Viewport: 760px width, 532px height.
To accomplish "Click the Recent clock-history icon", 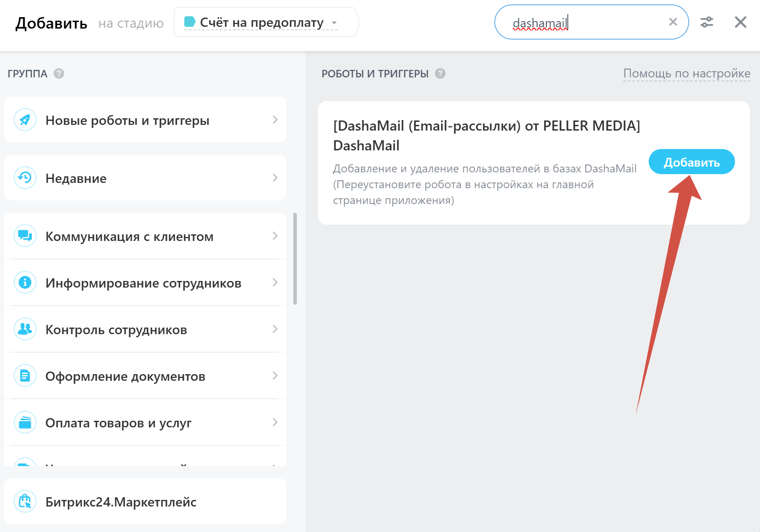I will [25, 178].
